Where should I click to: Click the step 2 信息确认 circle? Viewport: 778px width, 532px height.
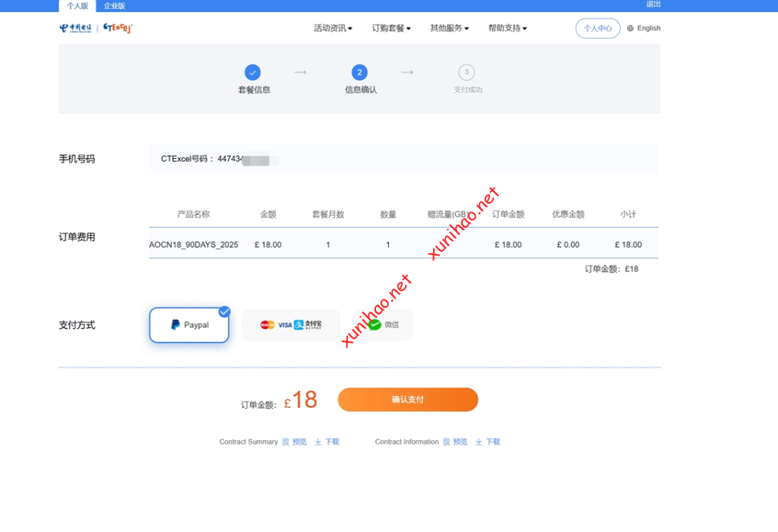click(x=359, y=72)
